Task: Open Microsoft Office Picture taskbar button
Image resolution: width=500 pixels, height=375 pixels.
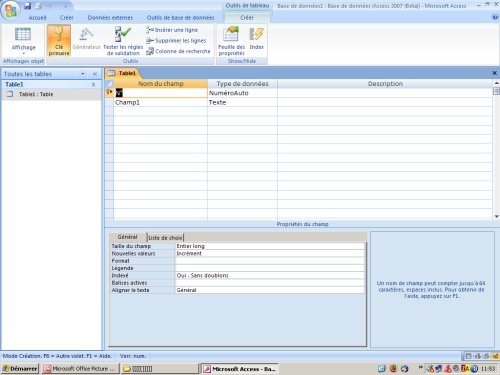Action: pyautogui.click(x=79, y=369)
